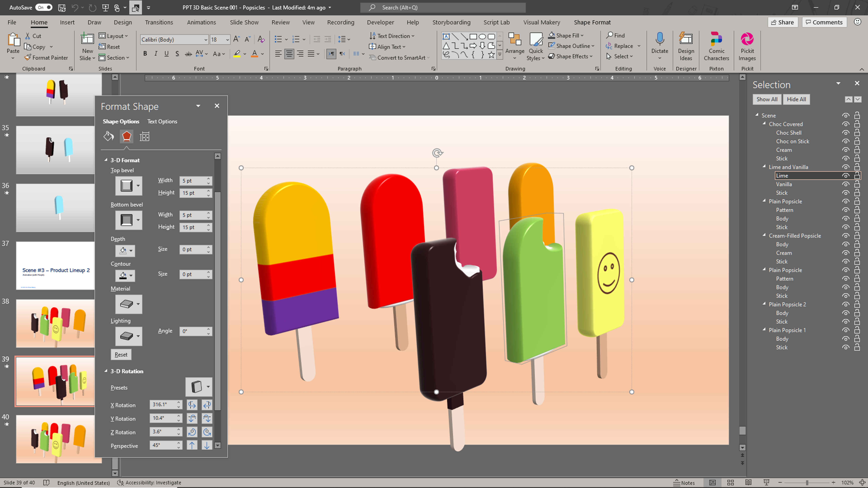The width and height of the screenshot is (868, 488).
Task: Open the Top bevel preset dropdown
Action: tap(138, 186)
